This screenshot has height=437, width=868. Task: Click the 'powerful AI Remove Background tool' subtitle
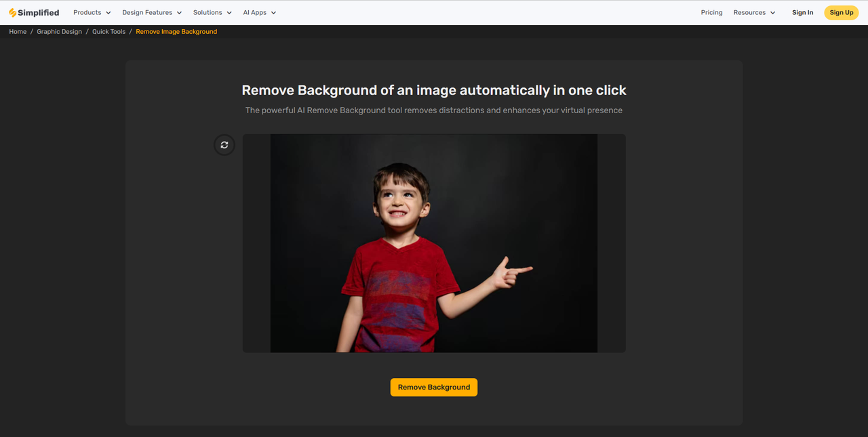click(434, 110)
